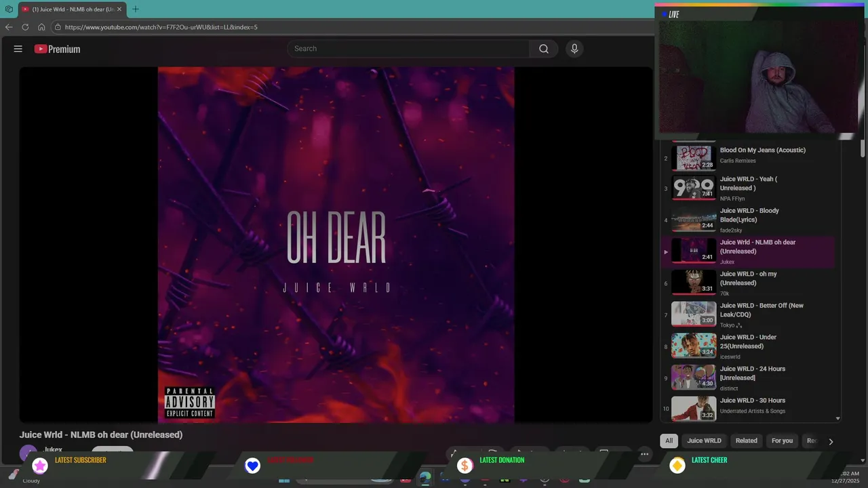The height and width of the screenshot is (488, 868).
Task: Click the Latest Donation dollar icon
Action: point(465,466)
